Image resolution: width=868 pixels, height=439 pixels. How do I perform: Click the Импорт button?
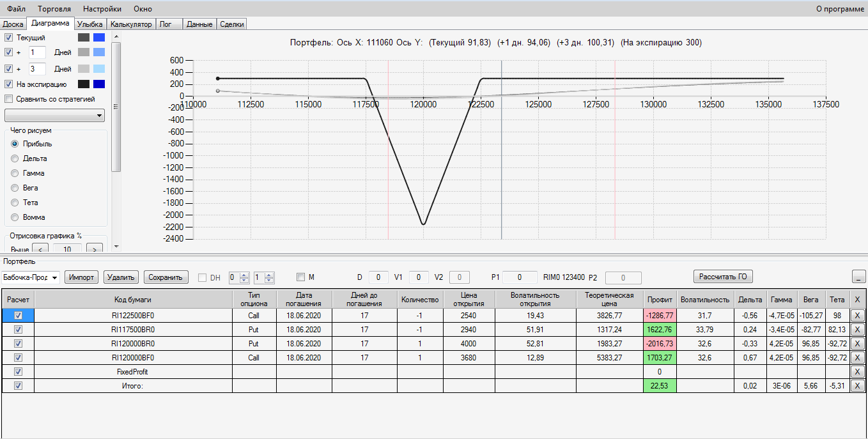tap(82, 277)
